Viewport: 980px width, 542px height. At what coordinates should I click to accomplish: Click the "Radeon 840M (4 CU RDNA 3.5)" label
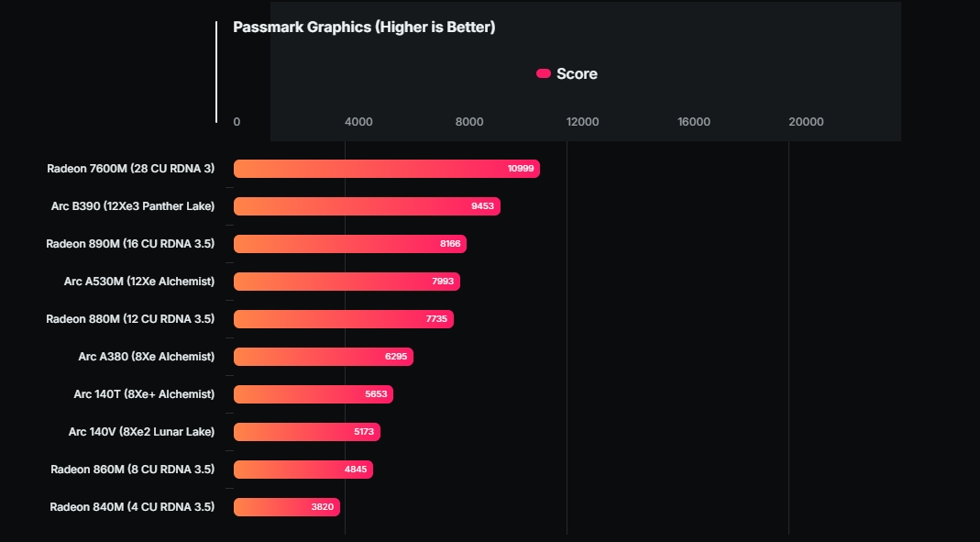[132, 507]
